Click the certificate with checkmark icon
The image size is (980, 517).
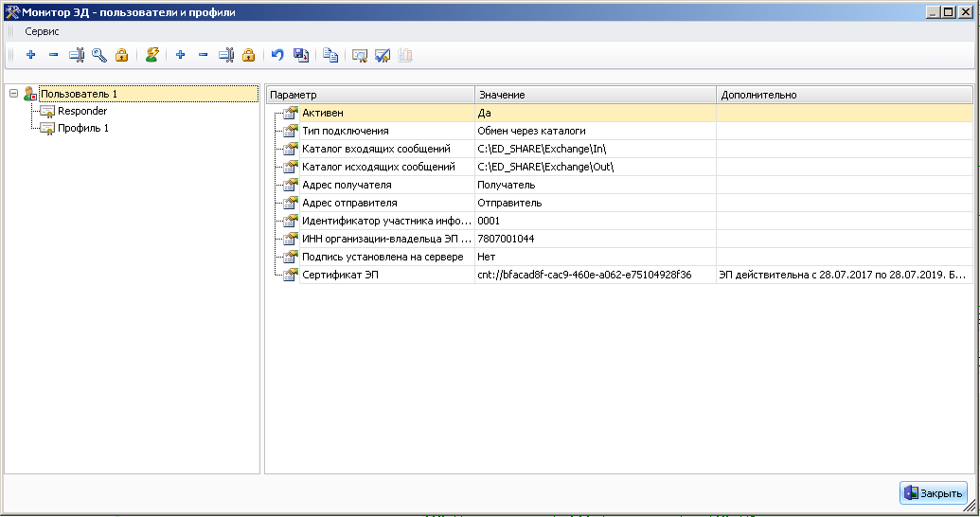click(x=383, y=56)
